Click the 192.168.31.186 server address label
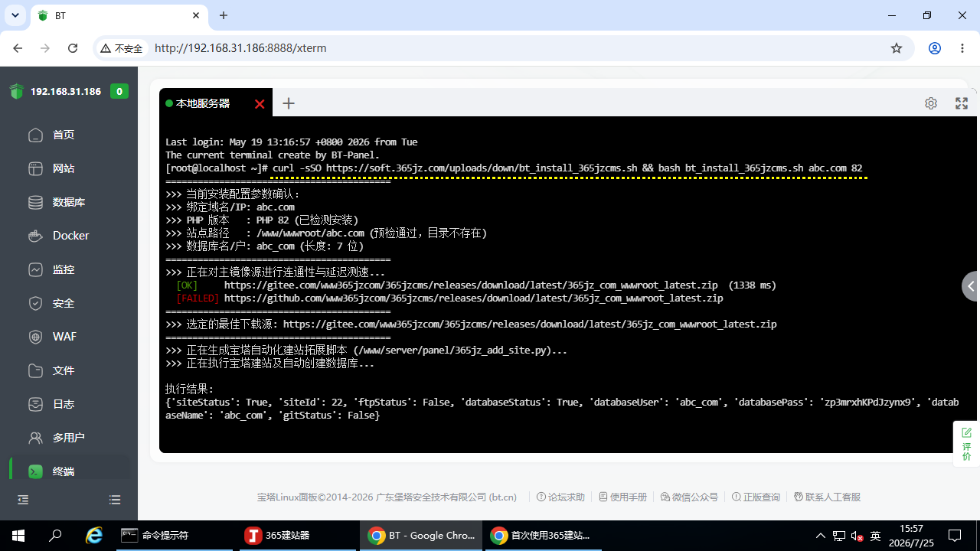This screenshot has height=551, width=980. coord(66,92)
